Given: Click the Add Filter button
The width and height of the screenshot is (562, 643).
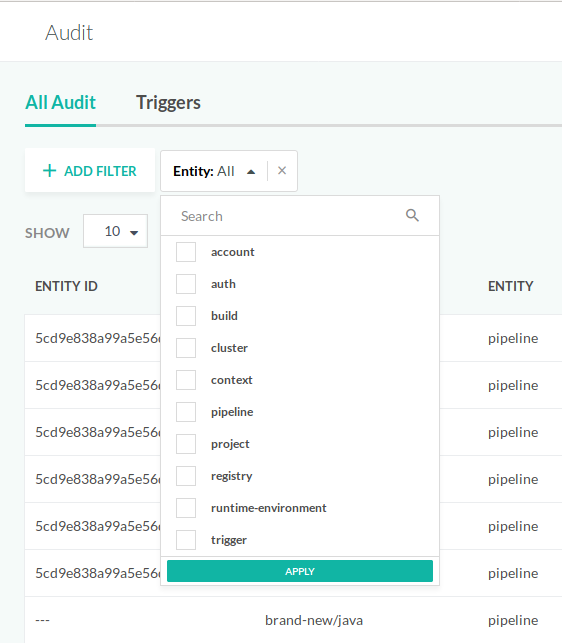Looking at the screenshot, I should (90, 171).
